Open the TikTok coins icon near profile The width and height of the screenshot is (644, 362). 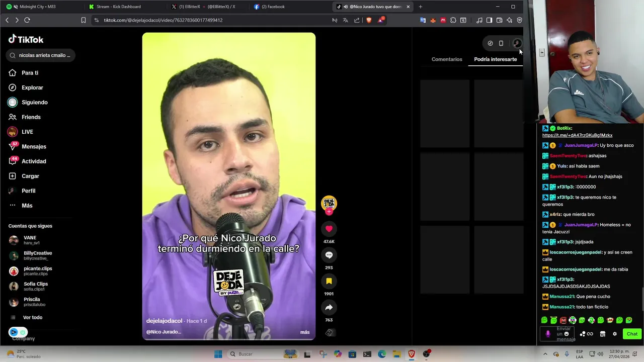(x=490, y=43)
